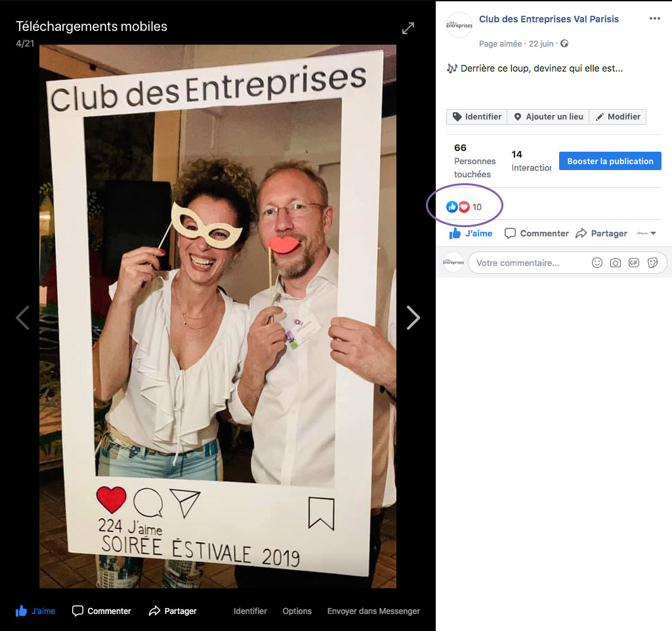Click the Club des Entreprises page avatar
The image size is (672, 631).
click(459, 26)
